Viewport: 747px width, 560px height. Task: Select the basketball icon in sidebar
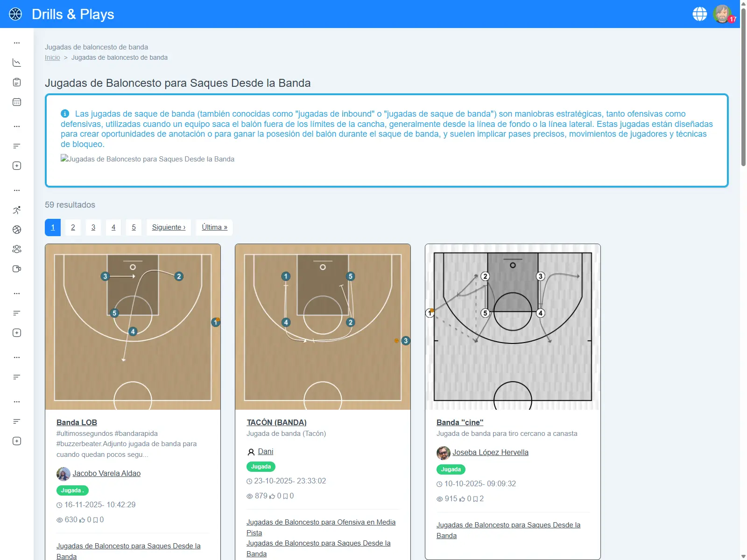coord(17,230)
